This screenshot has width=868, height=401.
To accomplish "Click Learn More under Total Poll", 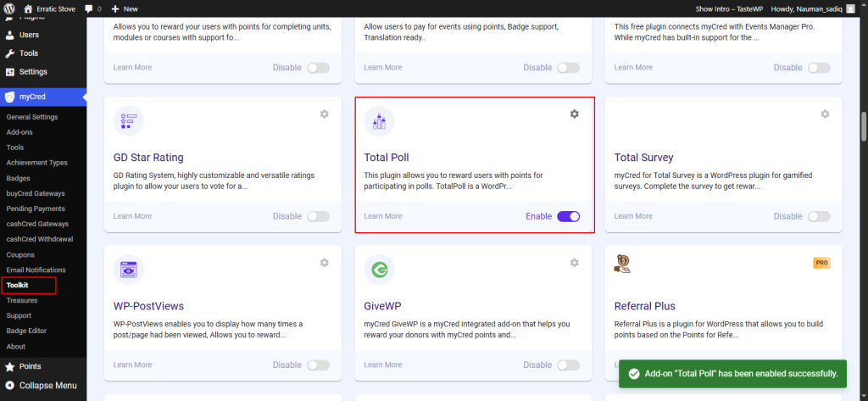I will (383, 216).
